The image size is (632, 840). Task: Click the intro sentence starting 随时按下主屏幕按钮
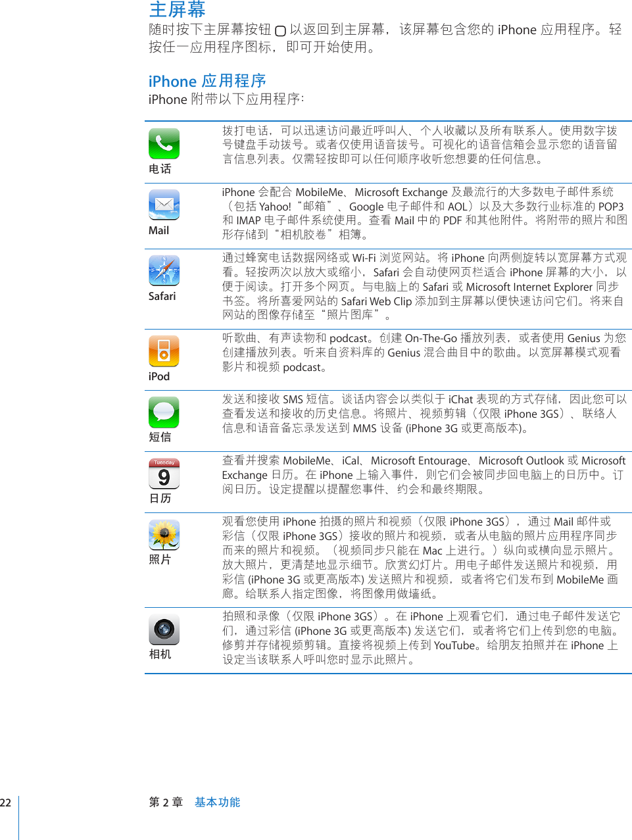point(385,38)
